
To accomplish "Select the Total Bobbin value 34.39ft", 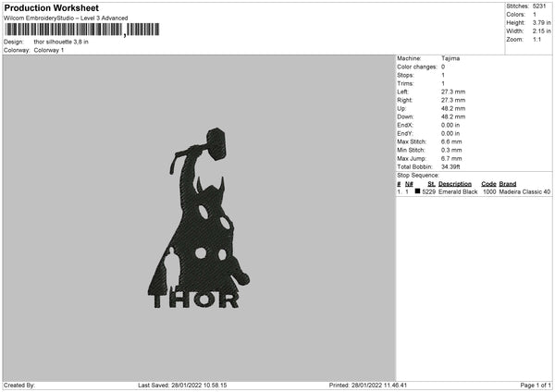I will coord(450,167).
